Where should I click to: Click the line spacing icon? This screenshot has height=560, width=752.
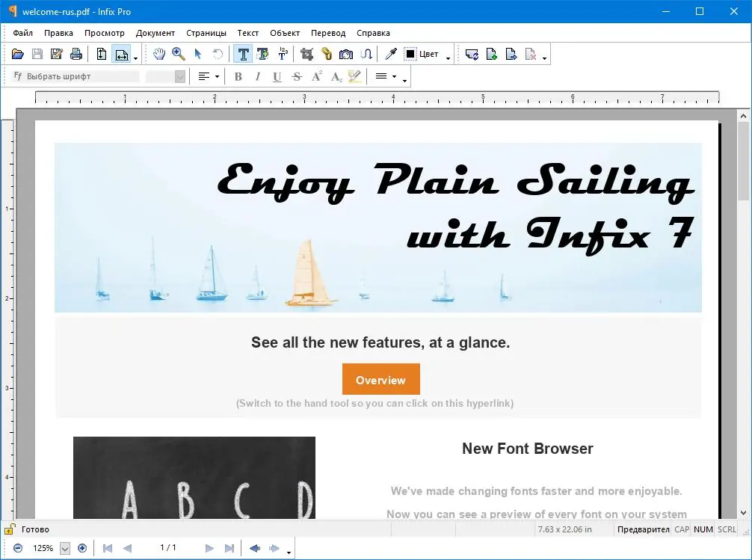[381, 76]
